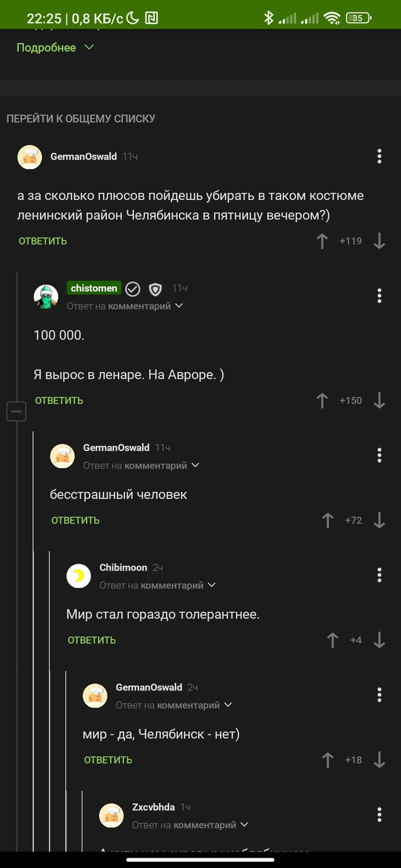Click the verification checkmark next to chistomen

133,288
